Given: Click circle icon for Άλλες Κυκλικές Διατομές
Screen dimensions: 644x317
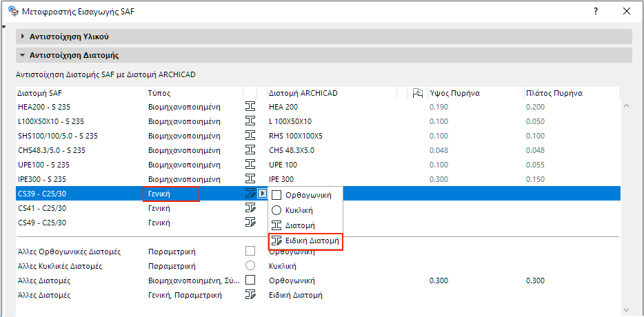Looking at the screenshot, I should pyautogui.click(x=250, y=266).
